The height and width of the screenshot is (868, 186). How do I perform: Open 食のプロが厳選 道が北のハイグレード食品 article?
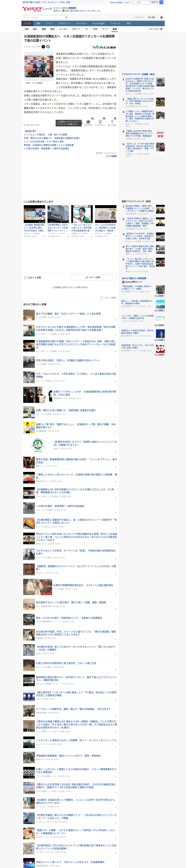click(x=68, y=314)
